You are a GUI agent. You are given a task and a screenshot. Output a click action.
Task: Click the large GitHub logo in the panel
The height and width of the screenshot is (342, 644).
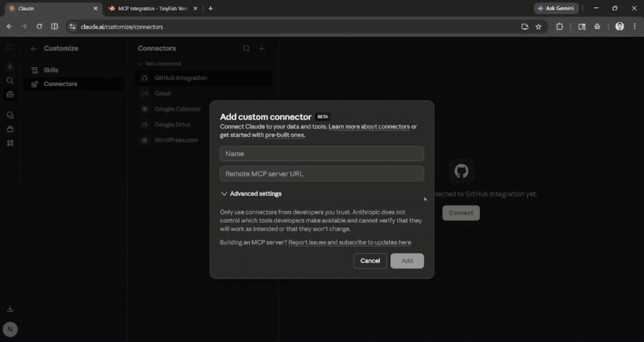pyautogui.click(x=461, y=171)
